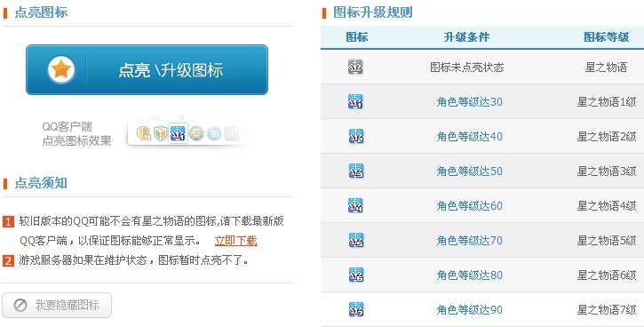Click the highlighted 星之物语 icon in QQ preview

tap(178, 133)
